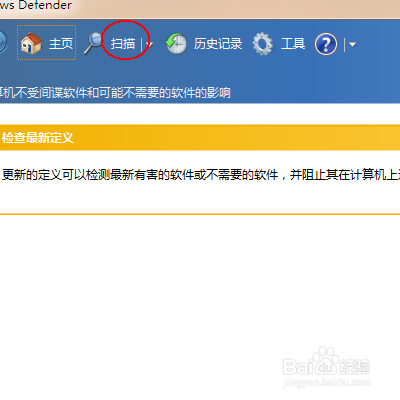Open 工具 tools page

[x=293, y=44]
